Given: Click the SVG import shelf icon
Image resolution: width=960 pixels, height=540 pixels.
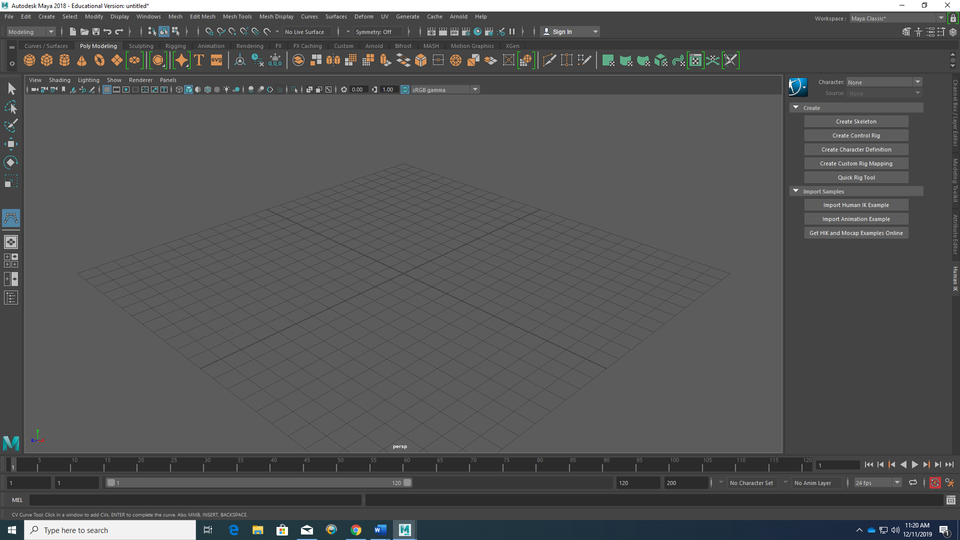Looking at the screenshot, I should 216,60.
